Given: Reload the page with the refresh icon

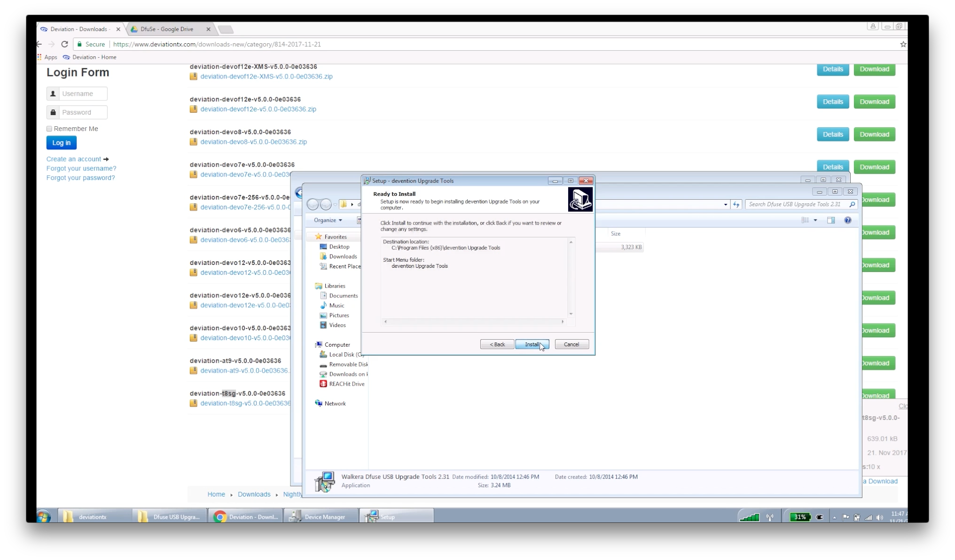Looking at the screenshot, I should pyautogui.click(x=64, y=44).
